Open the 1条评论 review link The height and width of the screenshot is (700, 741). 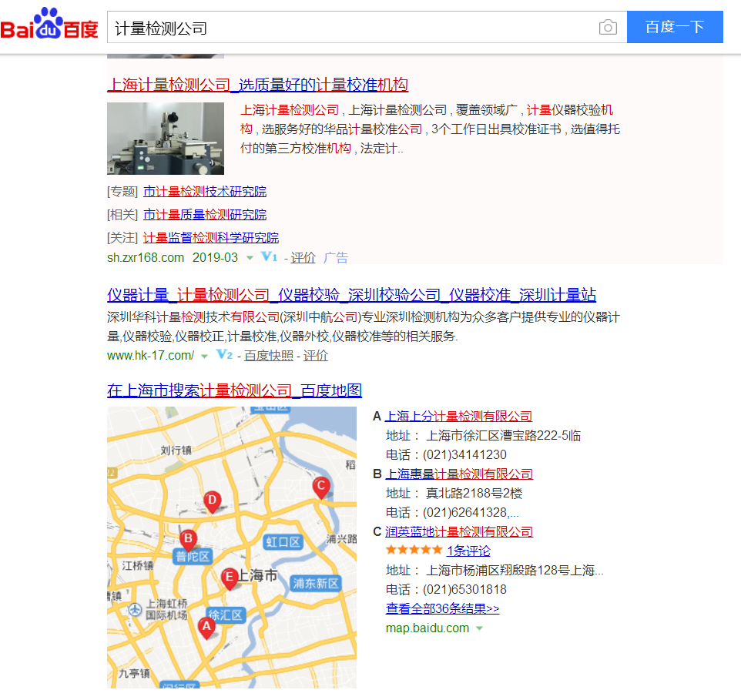tap(469, 551)
